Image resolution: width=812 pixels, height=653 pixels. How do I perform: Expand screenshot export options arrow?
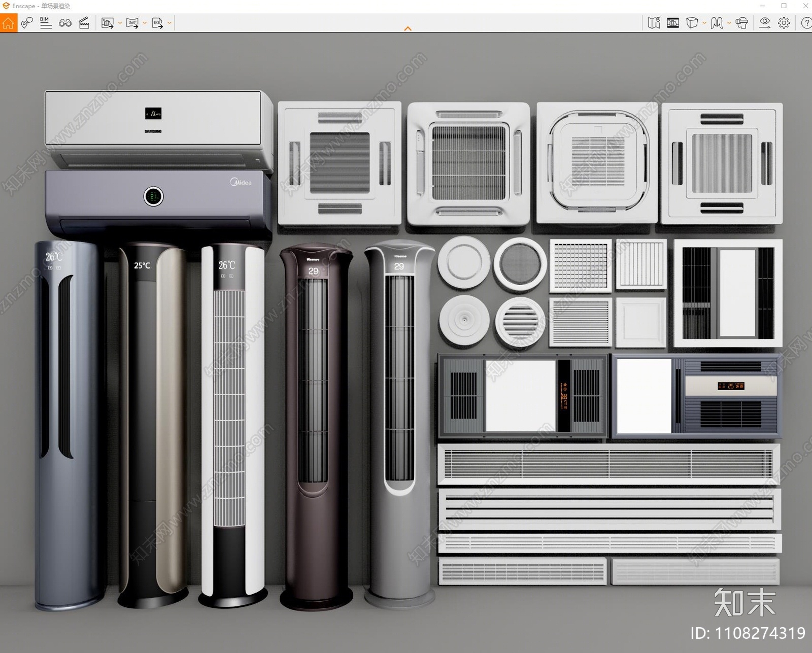coord(120,23)
